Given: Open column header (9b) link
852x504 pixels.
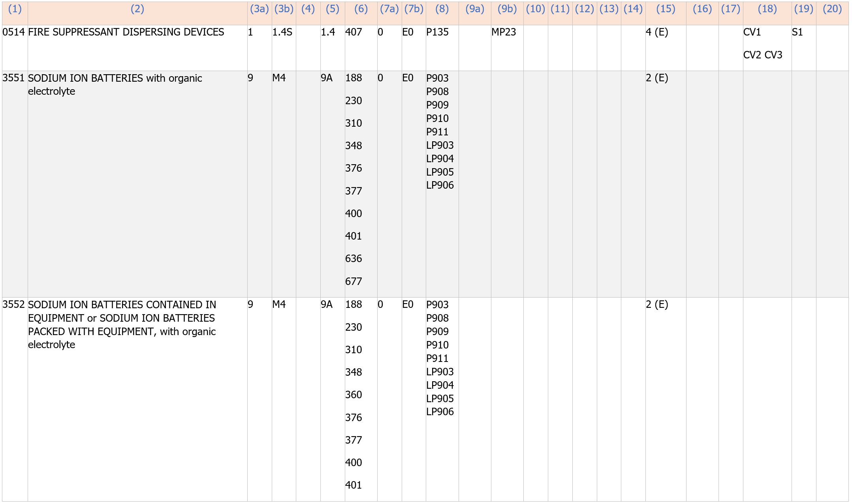Looking at the screenshot, I should coord(507,9).
